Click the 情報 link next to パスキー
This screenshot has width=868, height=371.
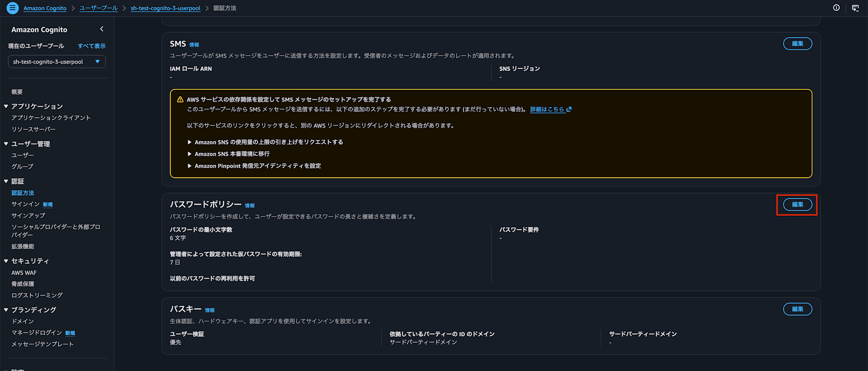pyautogui.click(x=210, y=310)
